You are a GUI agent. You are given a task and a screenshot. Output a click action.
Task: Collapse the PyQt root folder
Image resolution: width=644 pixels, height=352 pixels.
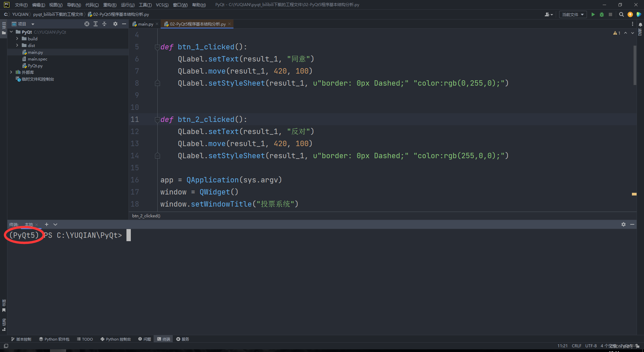[x=11, y=32]
